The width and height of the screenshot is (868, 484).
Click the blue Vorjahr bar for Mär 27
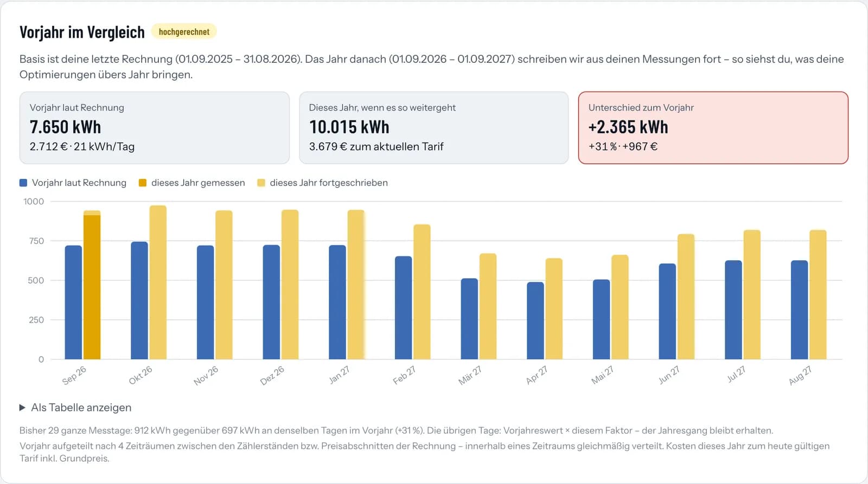pos(469,319)
